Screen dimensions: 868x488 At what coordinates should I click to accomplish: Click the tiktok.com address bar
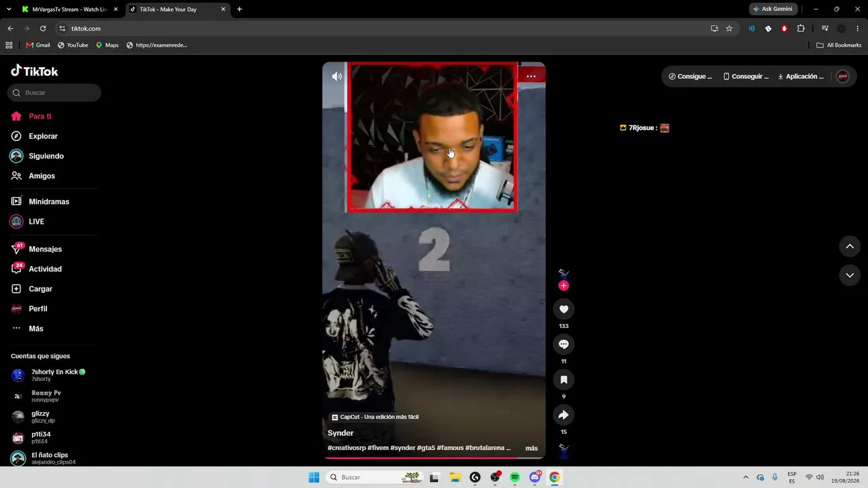click(x=380, y=28)
